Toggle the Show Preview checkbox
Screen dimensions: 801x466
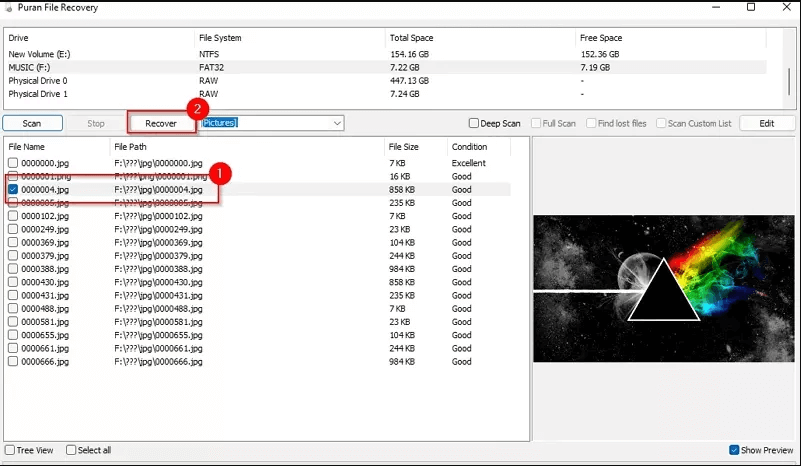pos(734,450)
